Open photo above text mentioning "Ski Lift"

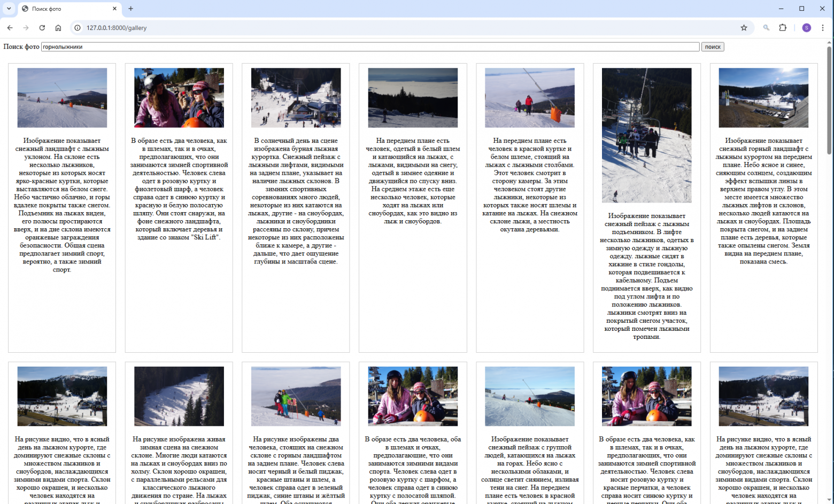point(179,98)
